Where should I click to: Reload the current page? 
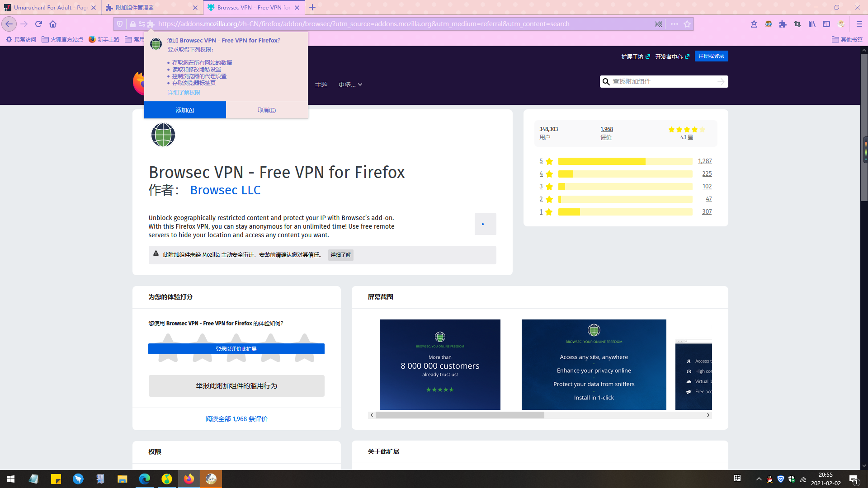click(x=38, y=24)
